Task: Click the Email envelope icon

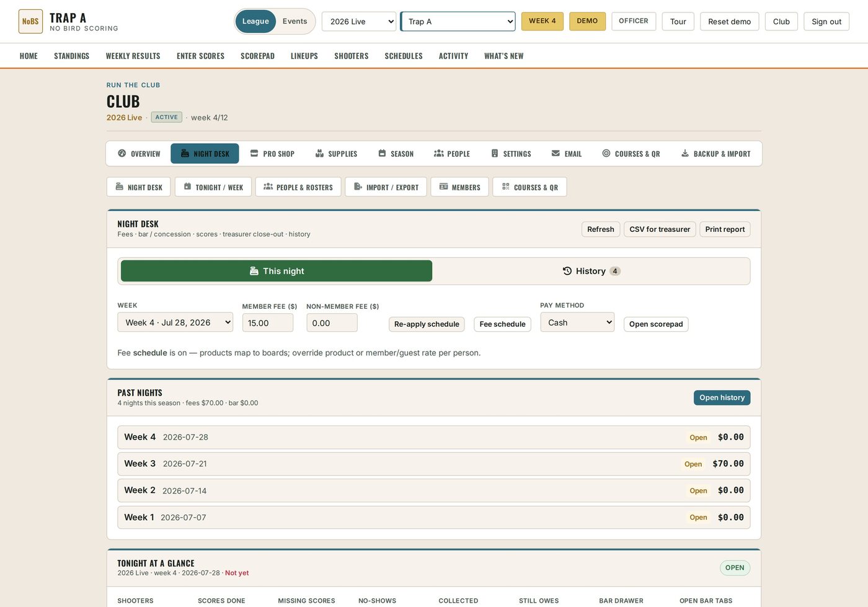Action: 556,153
